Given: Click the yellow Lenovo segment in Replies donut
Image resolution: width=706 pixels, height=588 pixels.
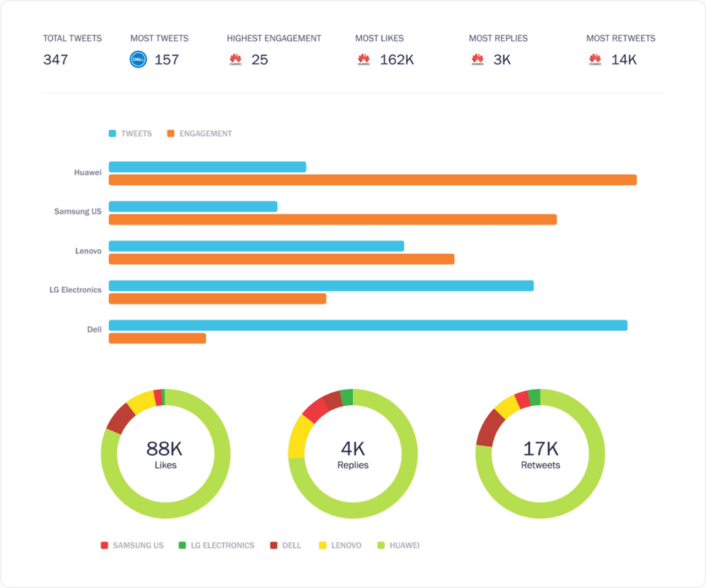Looking at the screenshot, I should pos(299,438).
